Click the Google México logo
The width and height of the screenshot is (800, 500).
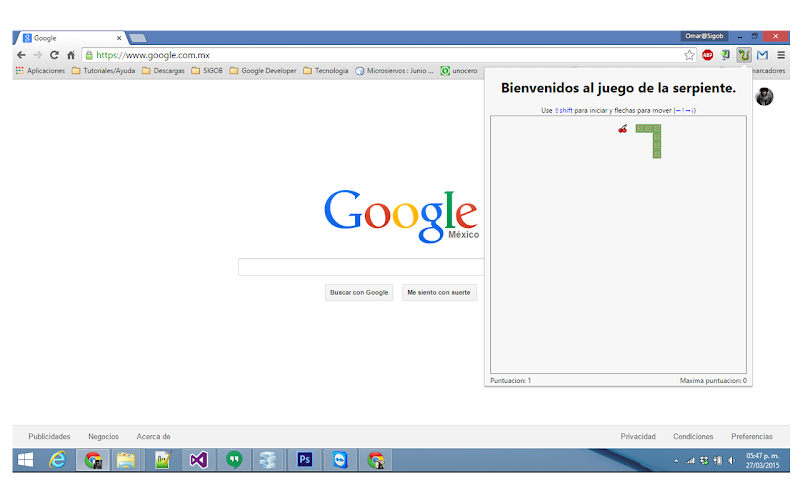pyautogui.click(x=402, y=216)
